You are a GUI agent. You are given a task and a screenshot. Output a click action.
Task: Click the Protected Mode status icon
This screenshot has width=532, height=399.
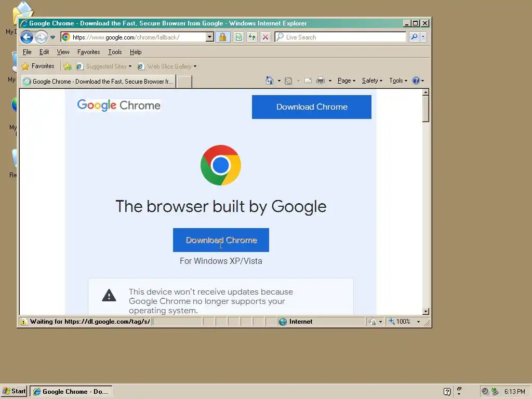coord(373,322)
